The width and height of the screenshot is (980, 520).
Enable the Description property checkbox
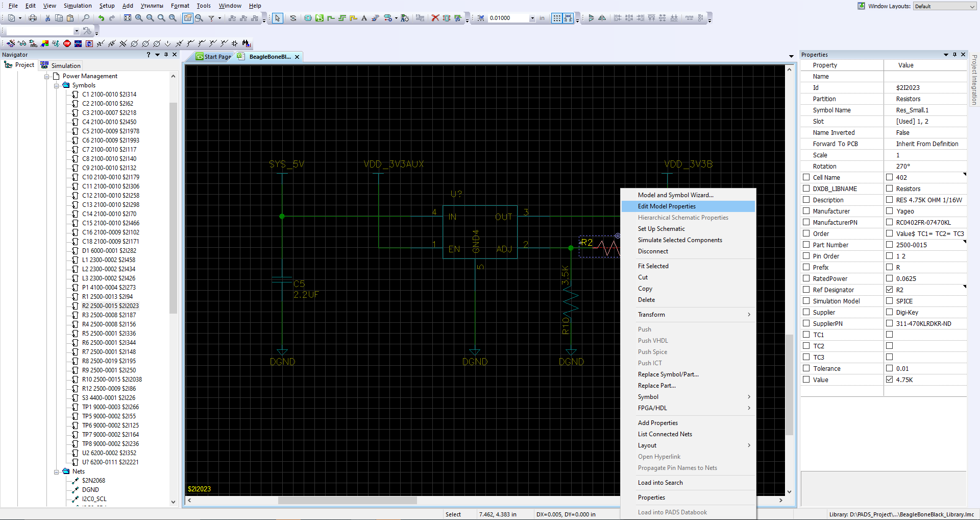[x=806, y=200]
